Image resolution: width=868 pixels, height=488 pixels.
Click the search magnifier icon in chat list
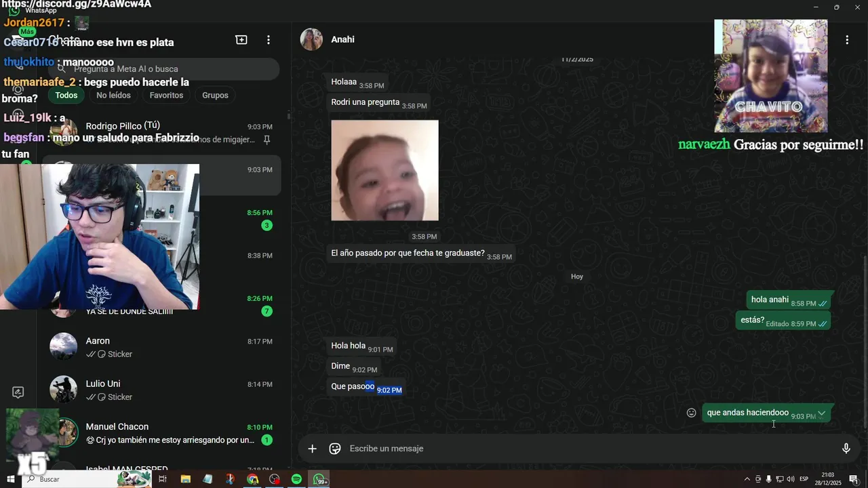click(62, 69)
